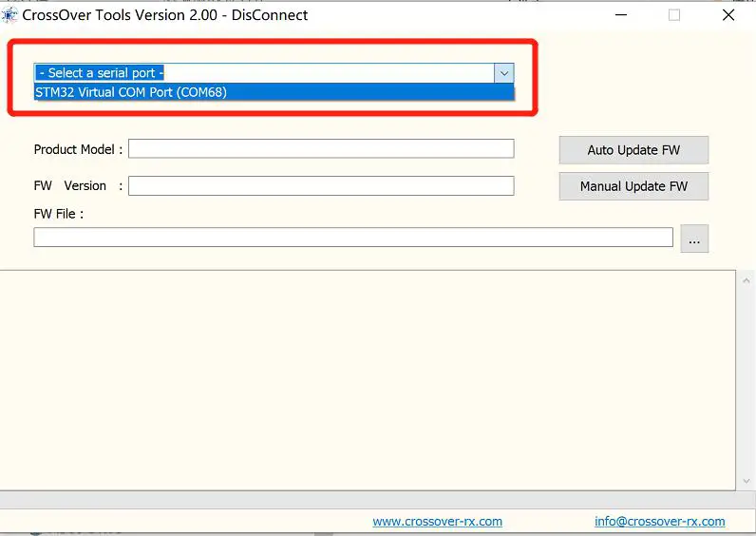Browse for FW file with the ... button
The height and width of the screenshot is (536, 756).
click(694, 239)
